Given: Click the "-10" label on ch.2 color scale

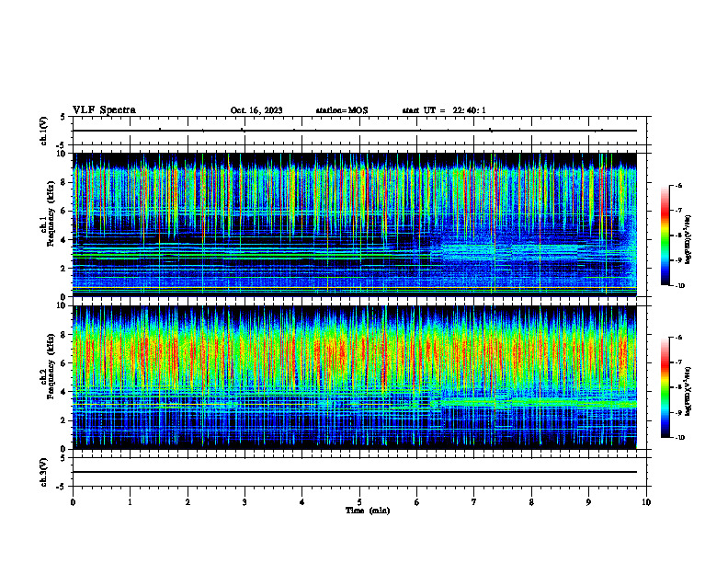Looking at the screenshot, I should point(680,438).
